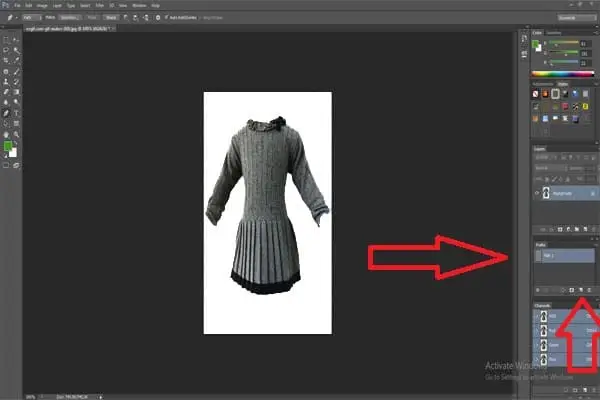This screenshot has width=600, height=400.
Task: Select the Eyedropper tool
Action: (x=16, y=60)
